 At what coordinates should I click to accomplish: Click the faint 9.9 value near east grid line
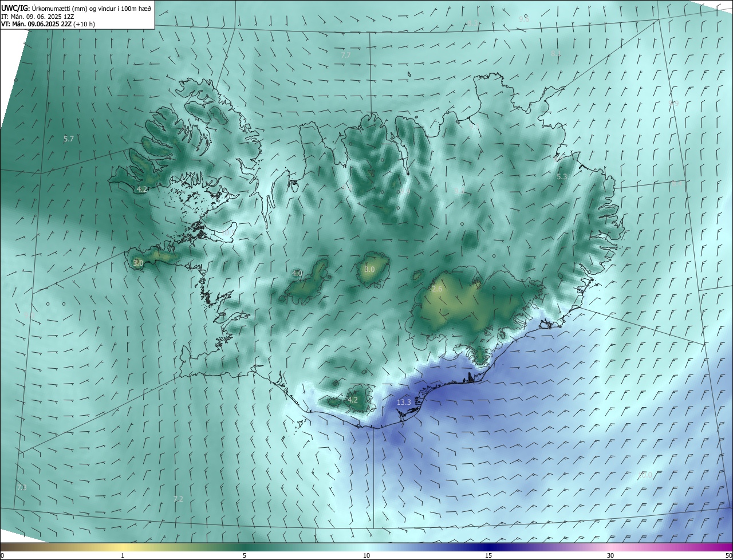coord(673,104)
